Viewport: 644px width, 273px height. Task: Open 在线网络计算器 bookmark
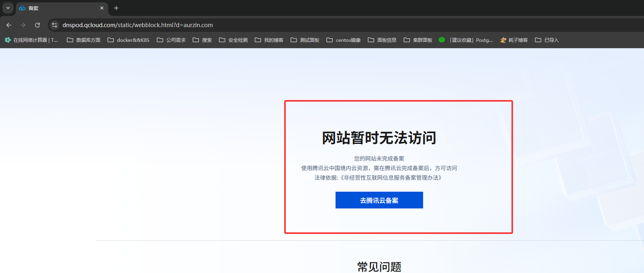tap(31, 40)
